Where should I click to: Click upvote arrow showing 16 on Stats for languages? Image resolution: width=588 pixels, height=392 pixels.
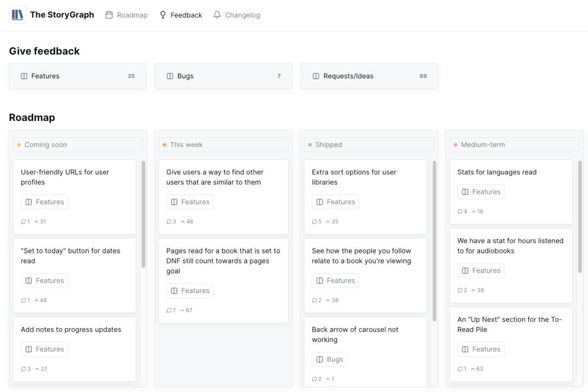click(474, 212)
